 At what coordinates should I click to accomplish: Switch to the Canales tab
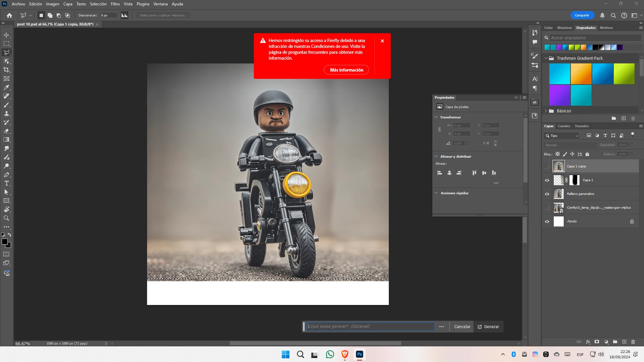coord(564,126)
